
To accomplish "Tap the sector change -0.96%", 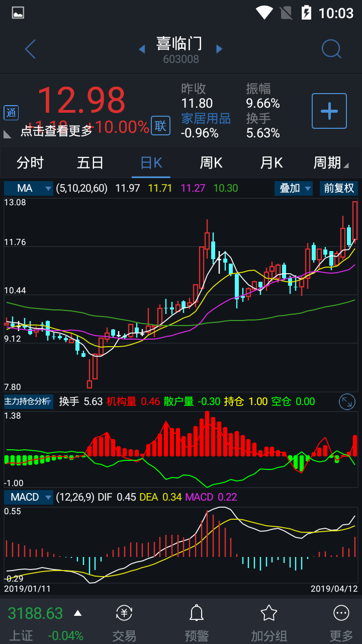I will tap(200, 133).
